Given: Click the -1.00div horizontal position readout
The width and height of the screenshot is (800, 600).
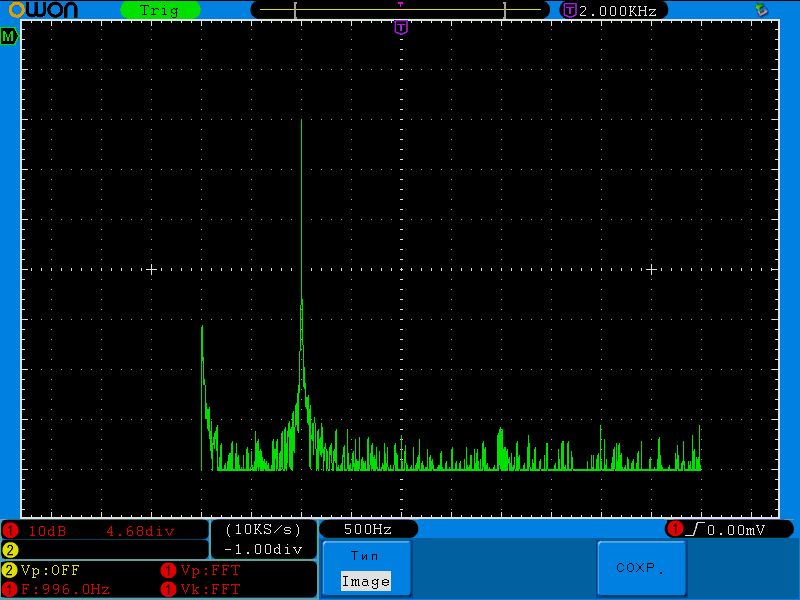Looking at the screenshot, I should 263,549.
